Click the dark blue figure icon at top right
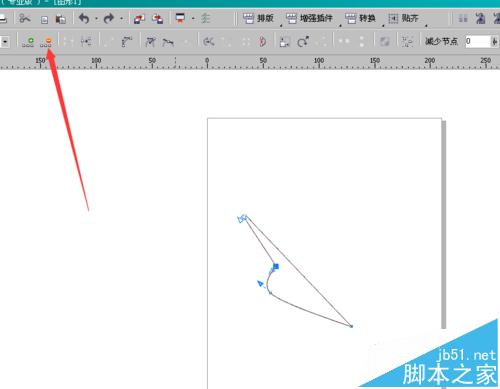Screen dimensions: 500x389 coord(480,18)
